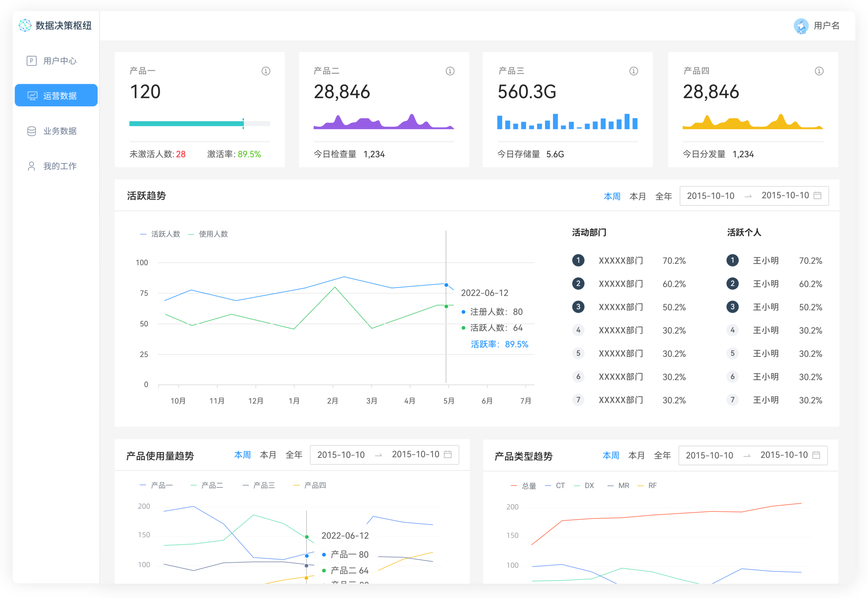Click the 产品三 info icon
868x598 pixels.
pos(634,71)
